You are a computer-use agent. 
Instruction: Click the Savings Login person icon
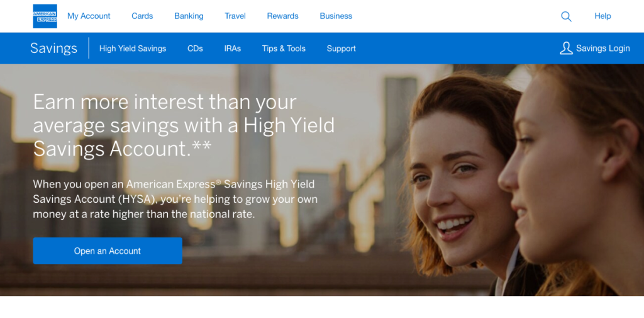point(566,48)
